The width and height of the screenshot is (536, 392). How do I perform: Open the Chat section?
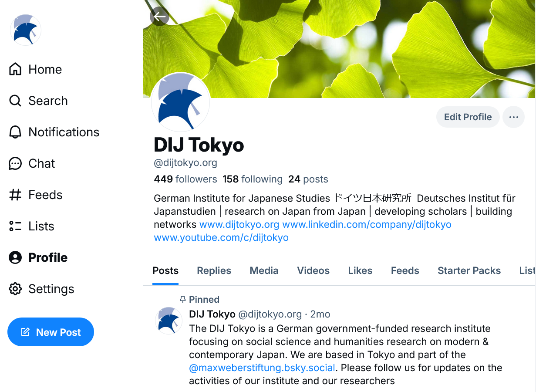pos(32,163)
